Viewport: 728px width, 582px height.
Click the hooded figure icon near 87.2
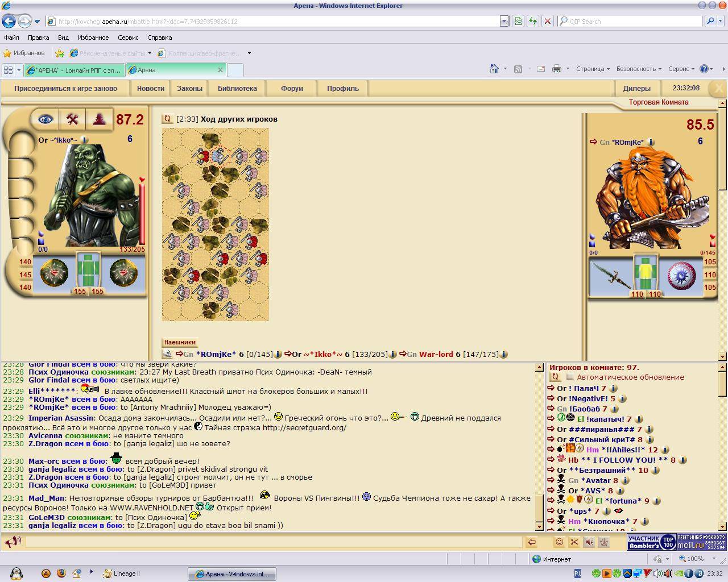100,119
